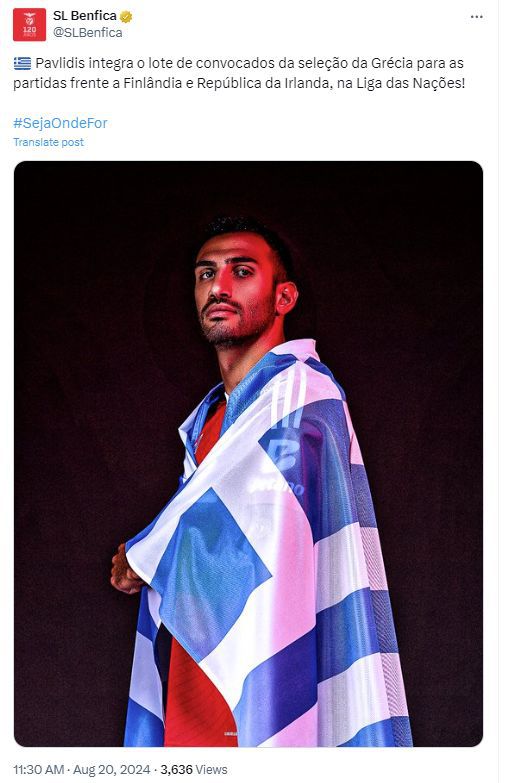The height and width of the screenshot is (783, 518).
Task: Open the Pavlidis photo in full view
Action: coord(248,453)
